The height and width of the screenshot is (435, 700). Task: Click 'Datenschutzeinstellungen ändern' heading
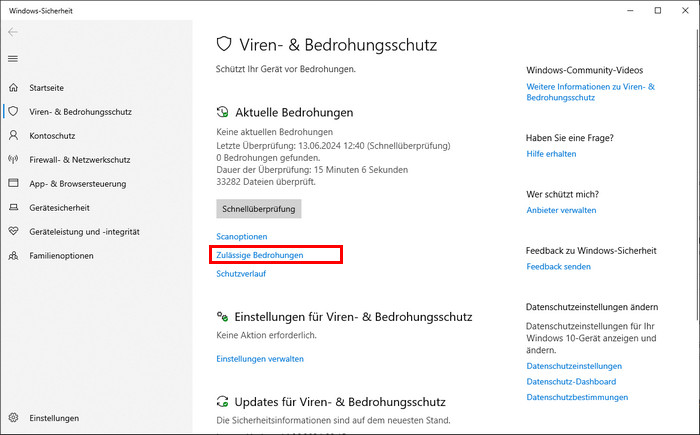coord(592,307)
